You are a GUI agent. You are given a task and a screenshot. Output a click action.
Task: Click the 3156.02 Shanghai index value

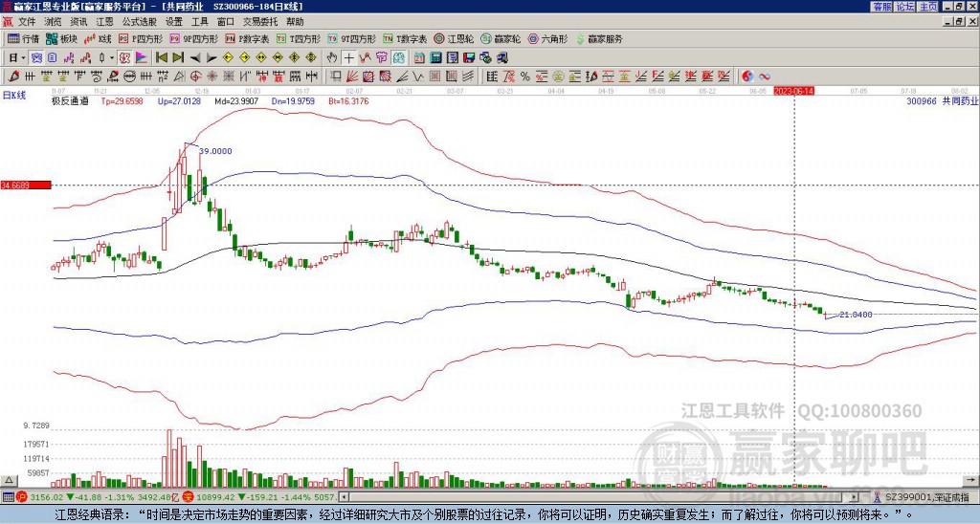(47, 497)
